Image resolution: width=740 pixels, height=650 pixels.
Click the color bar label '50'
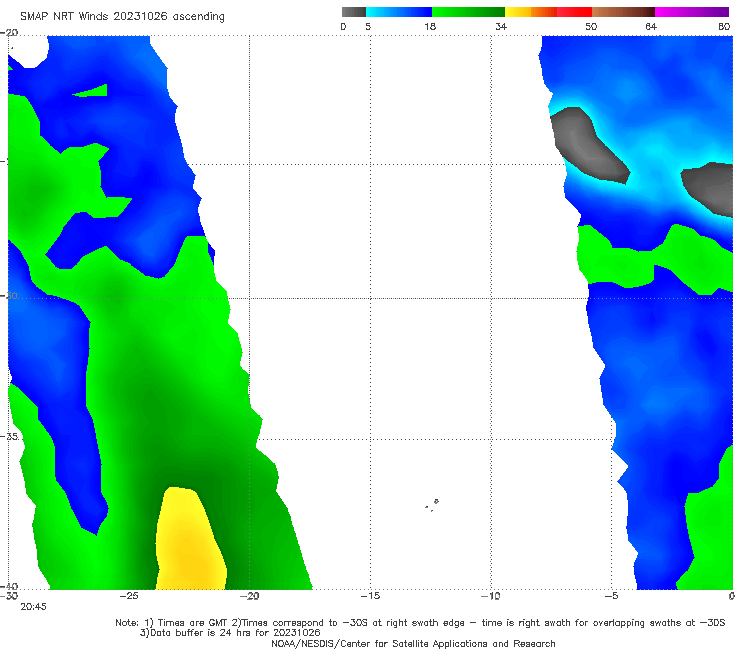[591, 26]
